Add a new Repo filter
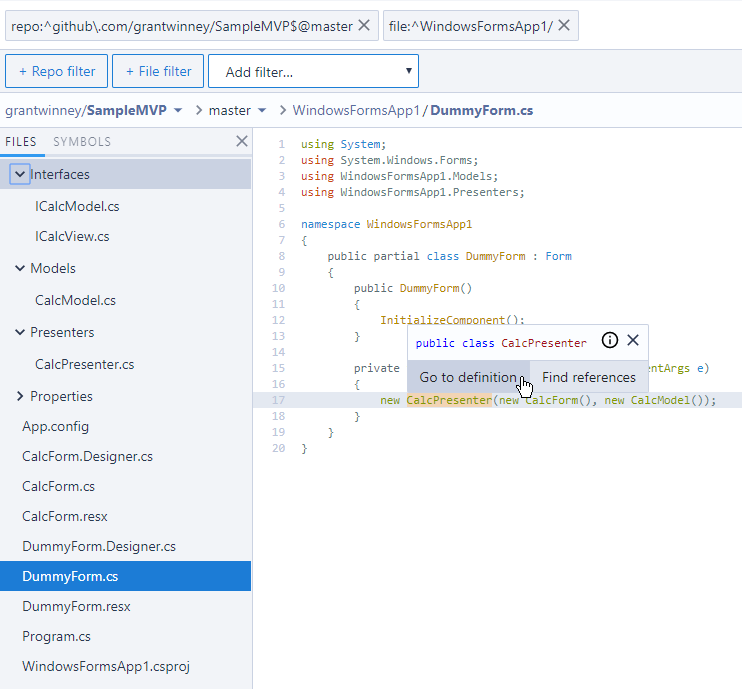742x689 pixels. (x=57, y=71)
